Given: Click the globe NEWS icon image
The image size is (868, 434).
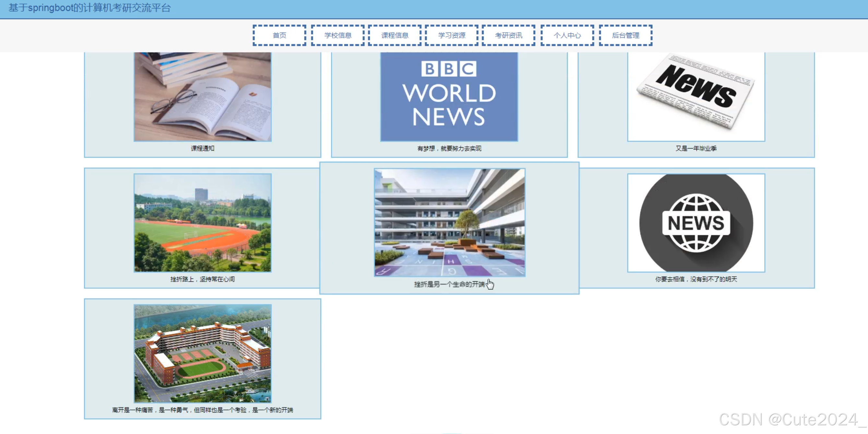Looking at the screenshot, I should [696, 223].
